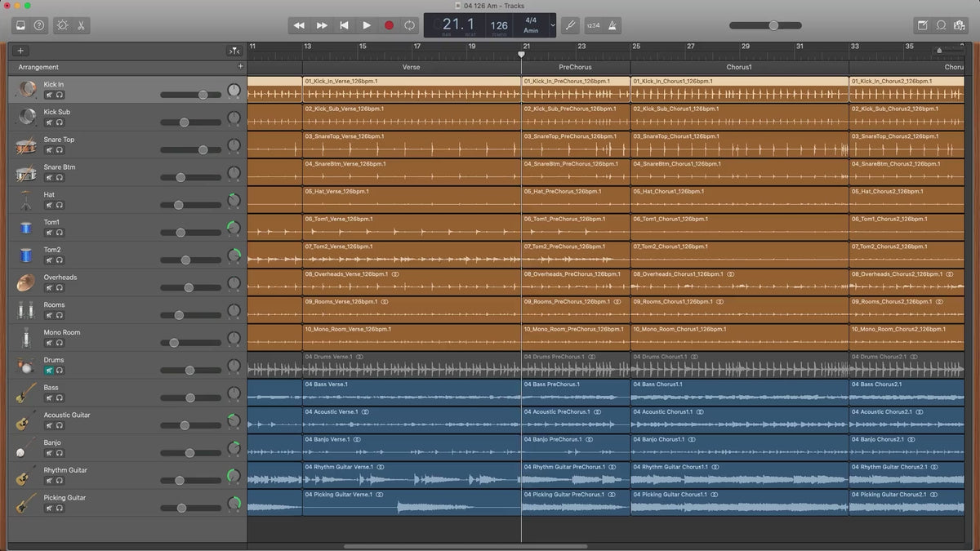Click the tuner icon in toolbar
Image resolution: width=980 pixels, height=551 pixels.
pos(570,25)
